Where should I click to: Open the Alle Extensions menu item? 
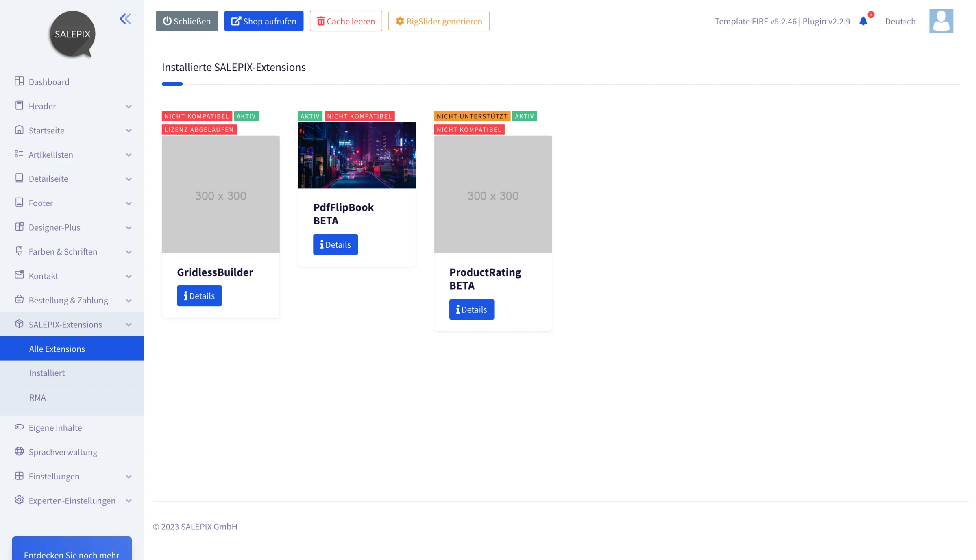click(x=72, y=349)
